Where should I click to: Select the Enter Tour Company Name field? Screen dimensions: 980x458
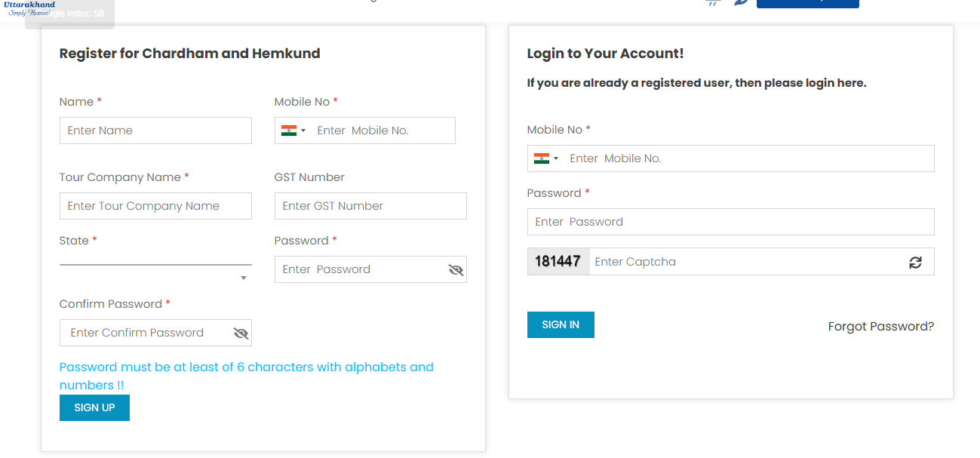pyautogui.click(x=155, y=206)
